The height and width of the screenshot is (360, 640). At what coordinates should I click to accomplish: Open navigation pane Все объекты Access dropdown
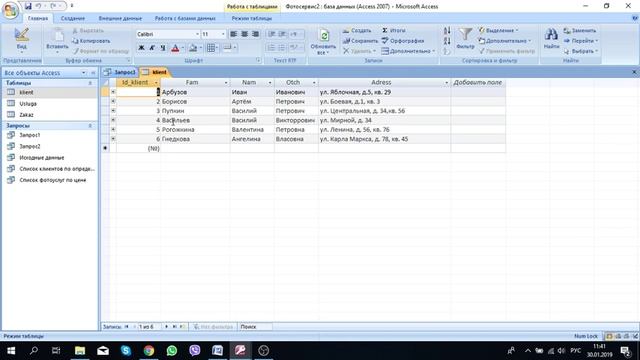[83, 73]
